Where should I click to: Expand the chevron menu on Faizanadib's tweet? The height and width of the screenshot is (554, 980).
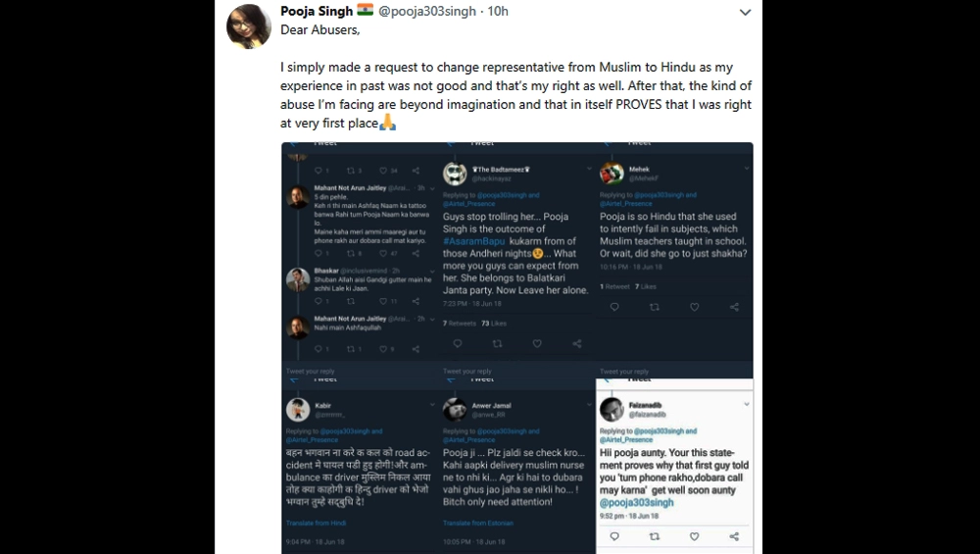(x=745, y=404)
